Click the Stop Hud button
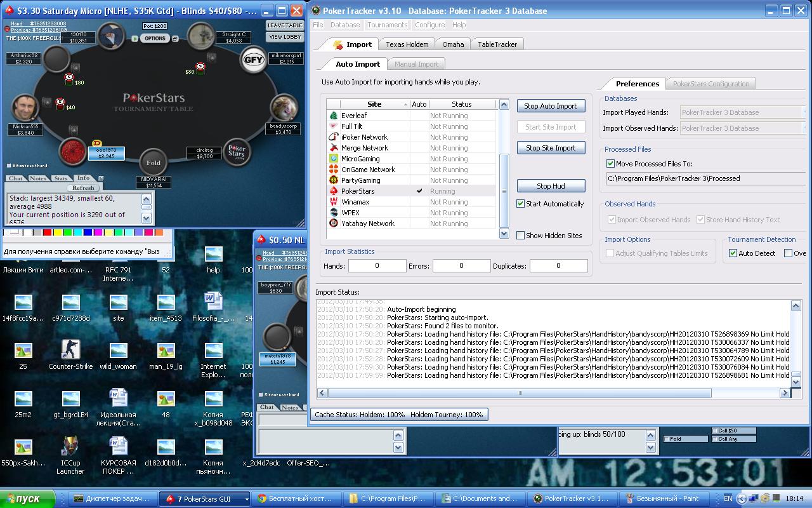The image size is (812, 508). point(551,186)
